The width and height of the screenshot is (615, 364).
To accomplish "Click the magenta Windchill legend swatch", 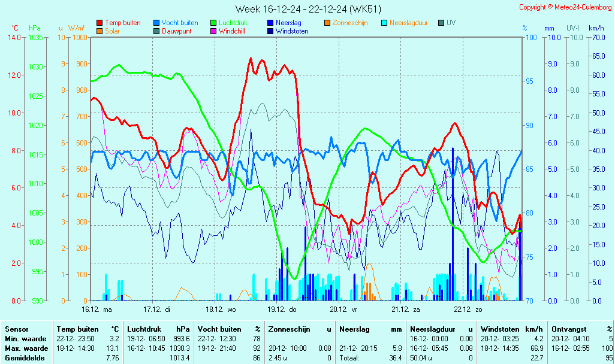I will pos(213,31).
